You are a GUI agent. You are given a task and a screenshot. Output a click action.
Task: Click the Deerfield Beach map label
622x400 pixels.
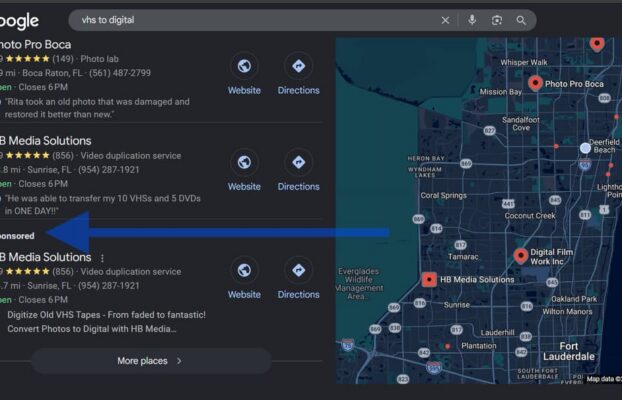[x=604, y=146]
